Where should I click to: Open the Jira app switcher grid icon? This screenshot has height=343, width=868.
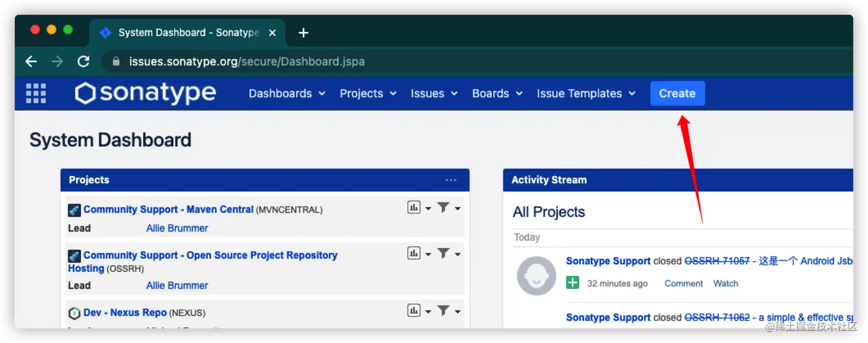(36, 94)
